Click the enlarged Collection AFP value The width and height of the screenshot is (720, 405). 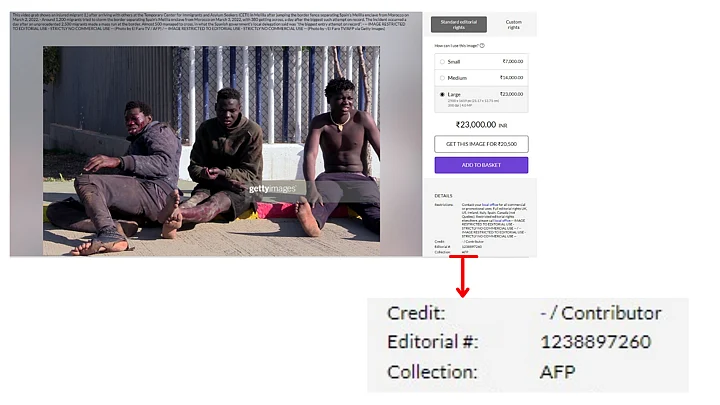coord(557,371)
